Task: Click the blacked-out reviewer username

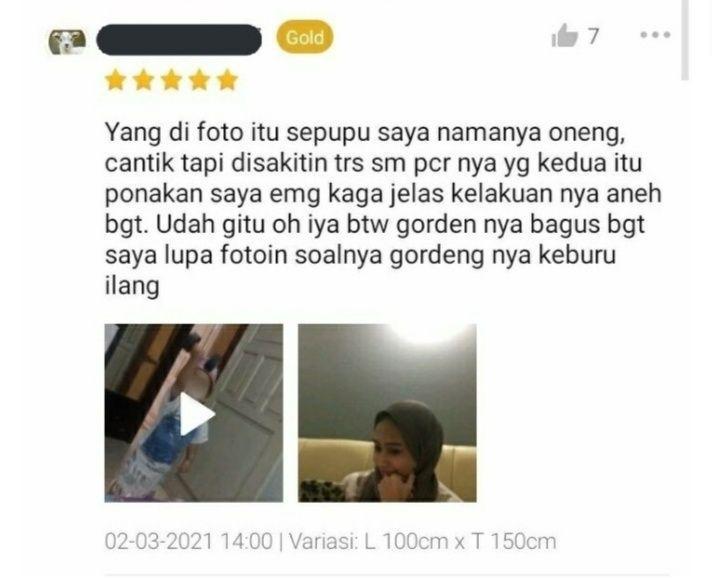Action: point(179,40)
